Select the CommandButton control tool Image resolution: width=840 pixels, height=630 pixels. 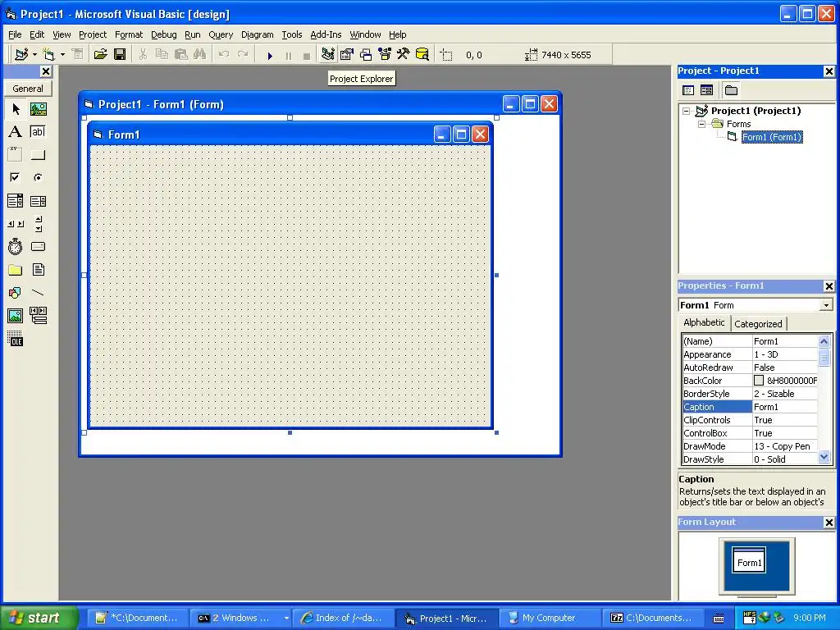point(38,155)
